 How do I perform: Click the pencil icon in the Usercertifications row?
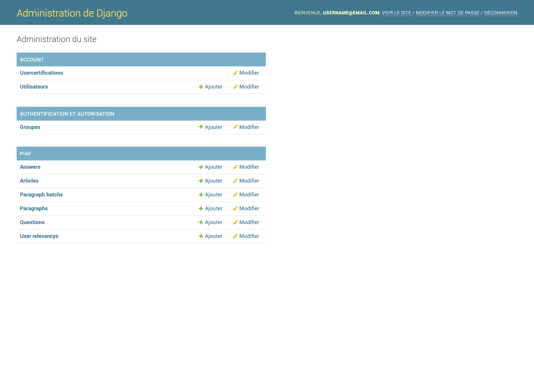coord(235,73)
